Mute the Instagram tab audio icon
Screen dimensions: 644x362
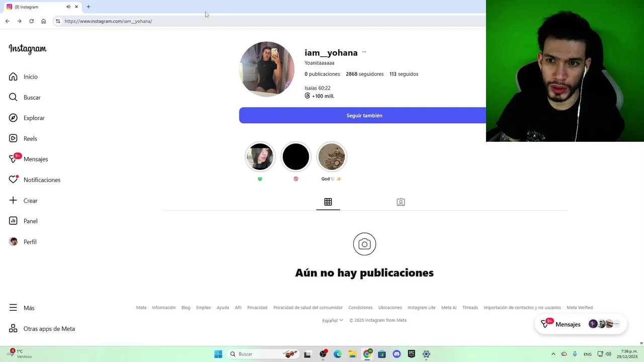pyautogui.click(x=68, y=7)
